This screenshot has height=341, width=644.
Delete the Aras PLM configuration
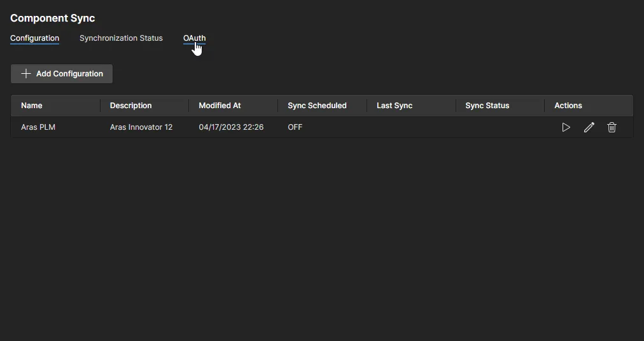tap(612, 127)
